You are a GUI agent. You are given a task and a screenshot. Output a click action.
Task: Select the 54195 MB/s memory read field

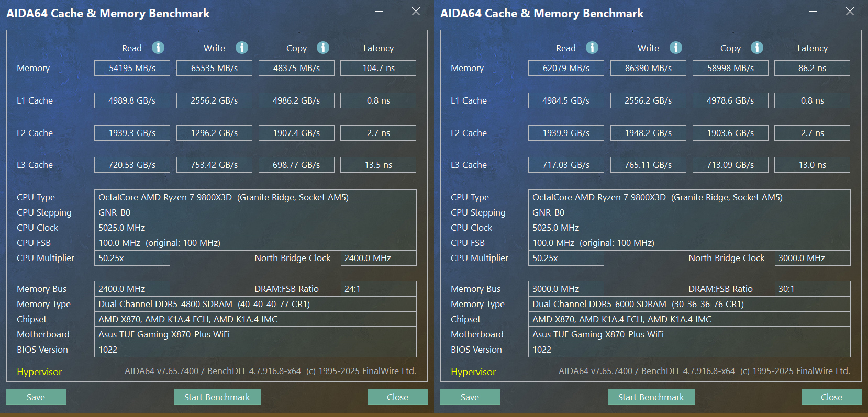[132, 68]
